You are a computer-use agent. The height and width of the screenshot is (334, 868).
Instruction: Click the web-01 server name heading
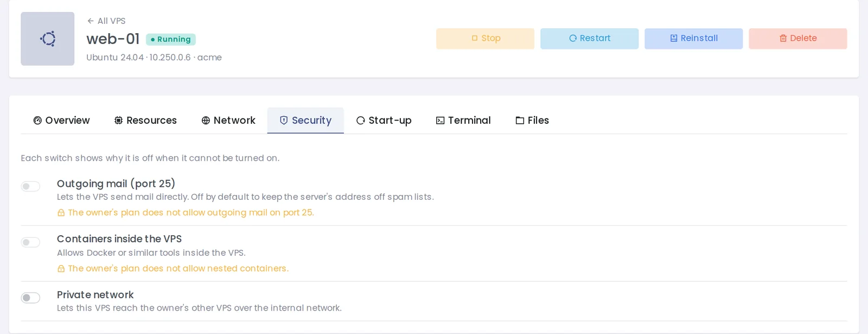[113, 39]
